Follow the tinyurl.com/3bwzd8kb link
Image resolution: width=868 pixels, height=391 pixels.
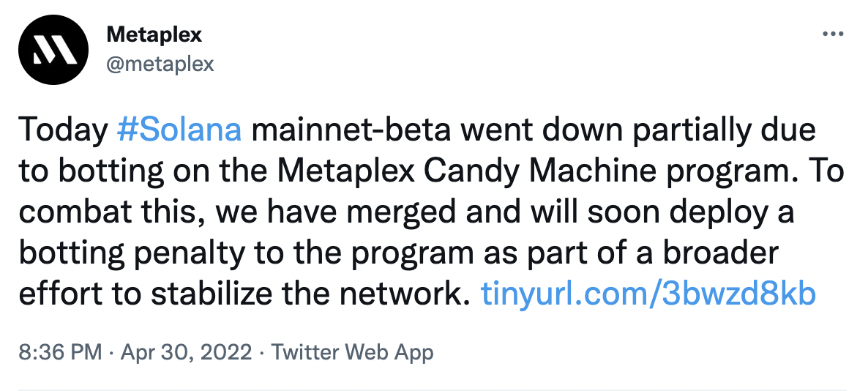(x=648, y=294)
